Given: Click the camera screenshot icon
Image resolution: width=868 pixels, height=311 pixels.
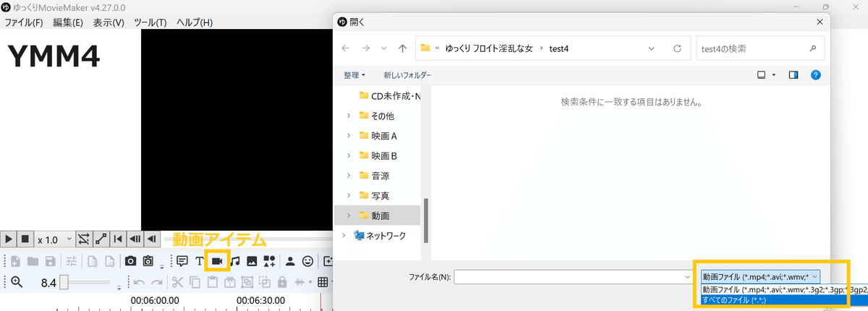Looking at the screenshot, I should (x=130, y=261).
